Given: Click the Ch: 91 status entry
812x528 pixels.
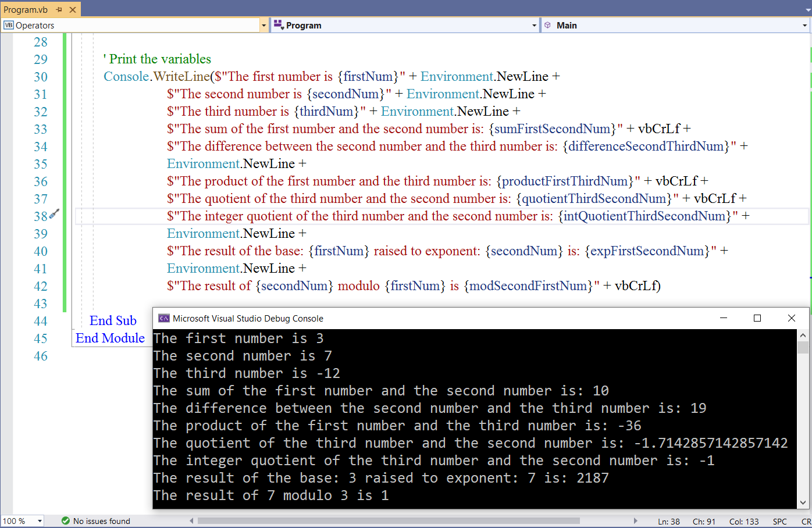Looking at the screenshot, I should (704, 522).
